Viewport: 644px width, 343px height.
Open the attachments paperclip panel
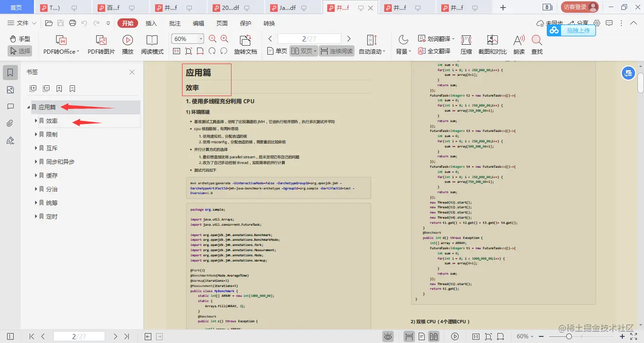[11, 124]
